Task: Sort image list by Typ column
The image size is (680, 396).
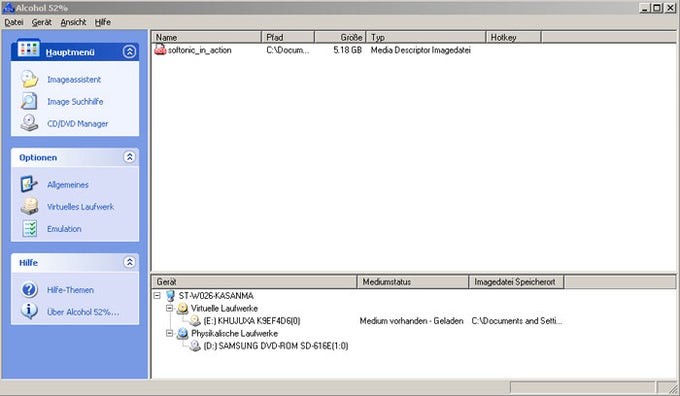Action: (x=426, y=37)
